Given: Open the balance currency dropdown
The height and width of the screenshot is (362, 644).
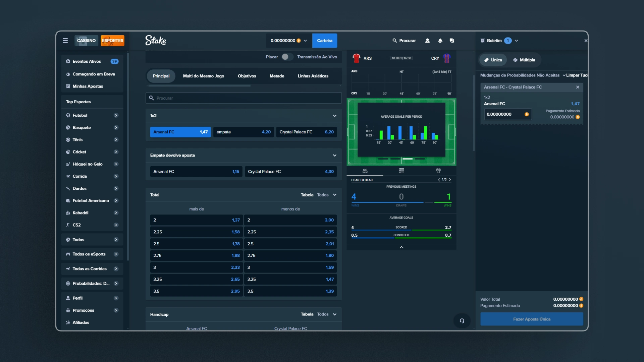Looking at the screenshot, I should pyautogui.click(x=305, y=41).
